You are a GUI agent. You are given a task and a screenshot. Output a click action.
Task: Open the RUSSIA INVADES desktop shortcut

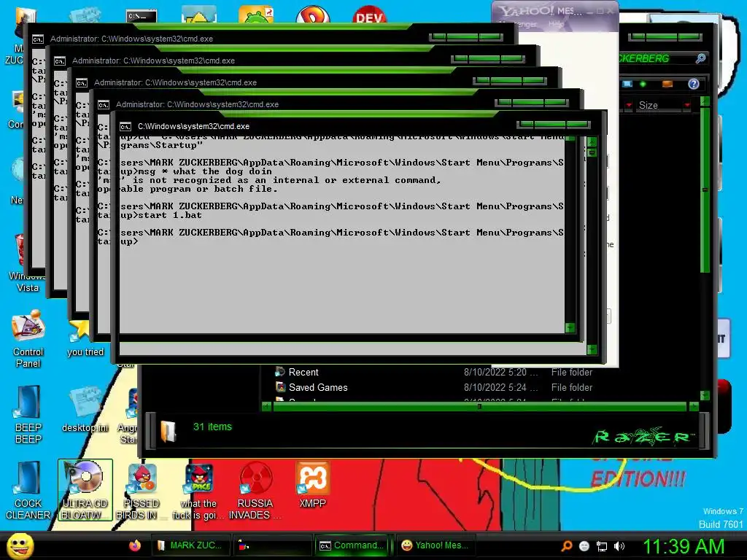click(255, 491)
